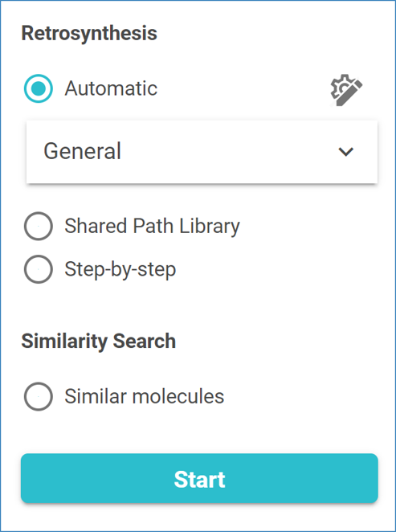Click the Step-by-step label text
The width and height of the screenshot is (396, 532).
[x=120, y=270]
